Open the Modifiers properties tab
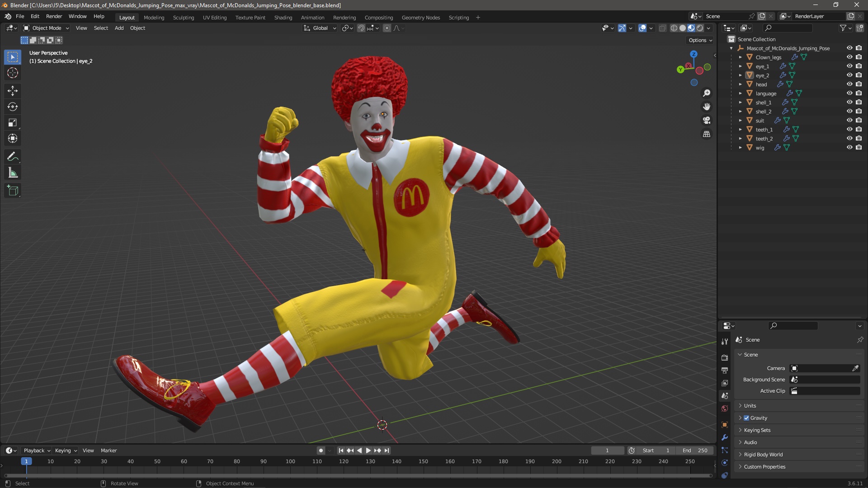 pyautogui.click(x=725, y=437)
